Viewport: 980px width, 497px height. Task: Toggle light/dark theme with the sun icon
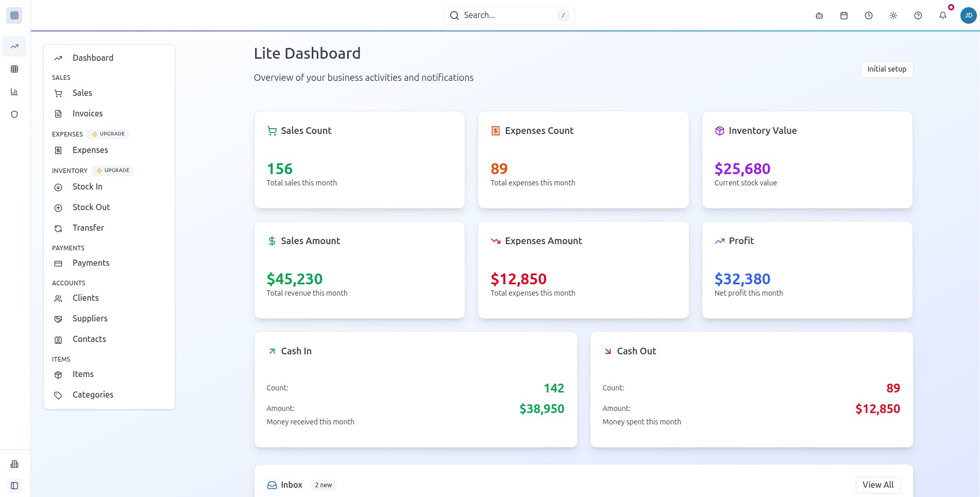coord(893,15)
